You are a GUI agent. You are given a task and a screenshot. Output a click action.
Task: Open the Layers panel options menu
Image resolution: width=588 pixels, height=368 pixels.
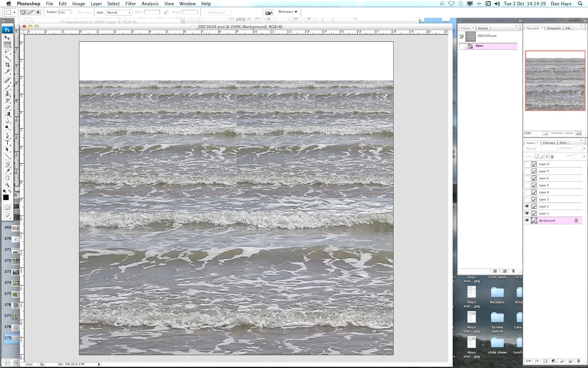tap(584, 143)
